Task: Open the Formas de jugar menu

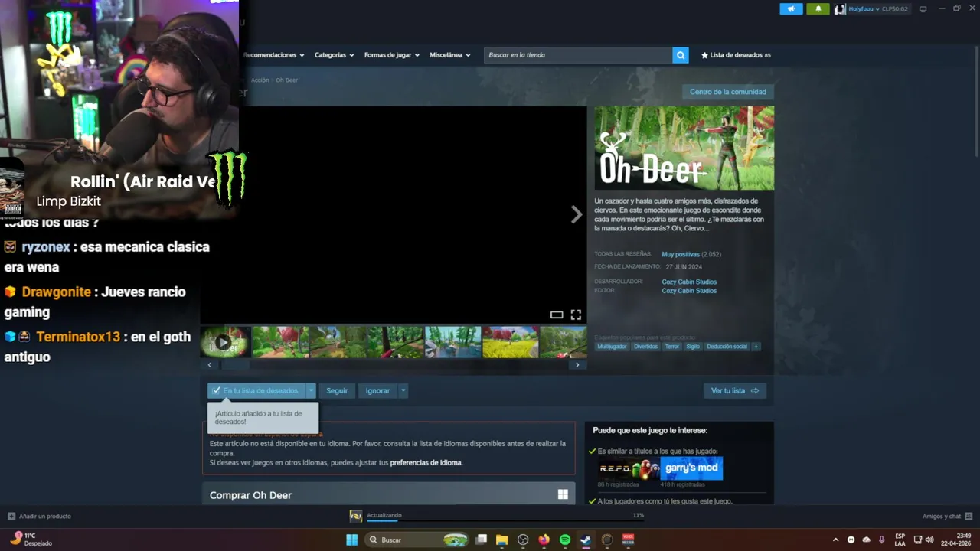Action: click(x=391, y=55)
